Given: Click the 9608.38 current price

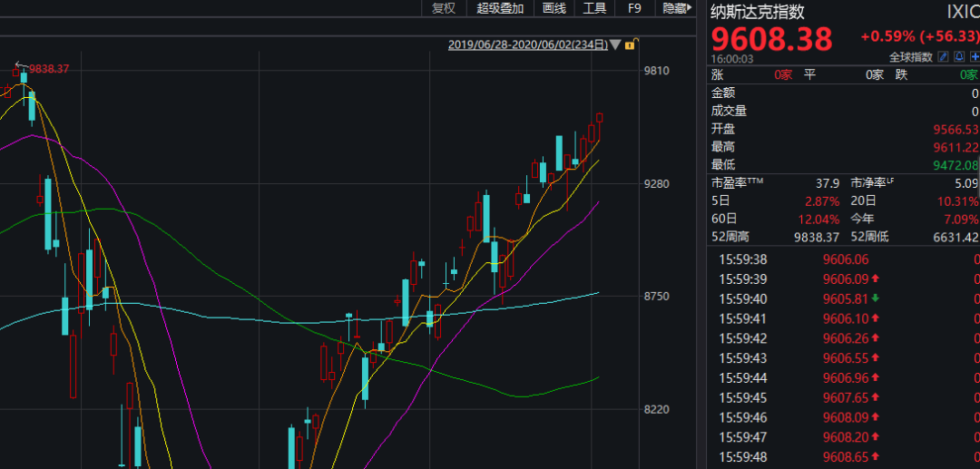Looking at the screenshot, I should coord(771,39).
